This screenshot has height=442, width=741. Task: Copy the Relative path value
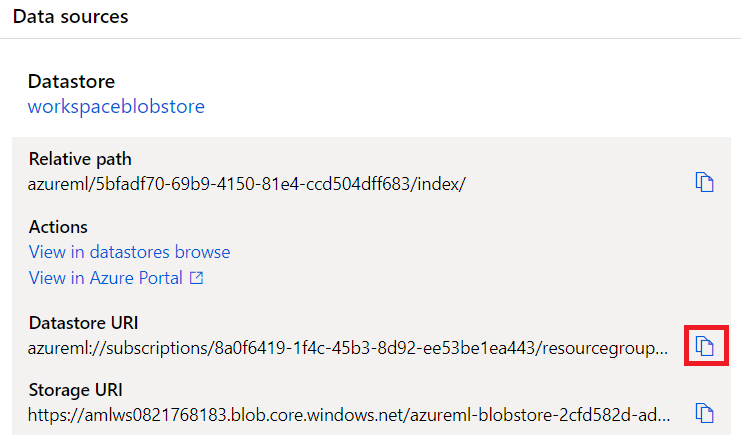point(704,182)
